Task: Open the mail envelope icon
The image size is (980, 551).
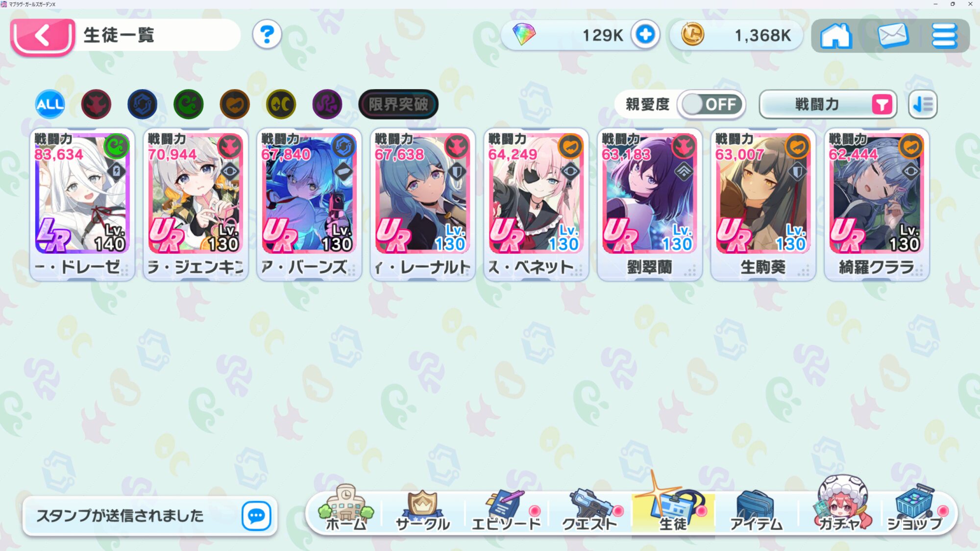Action: (893, 36)
